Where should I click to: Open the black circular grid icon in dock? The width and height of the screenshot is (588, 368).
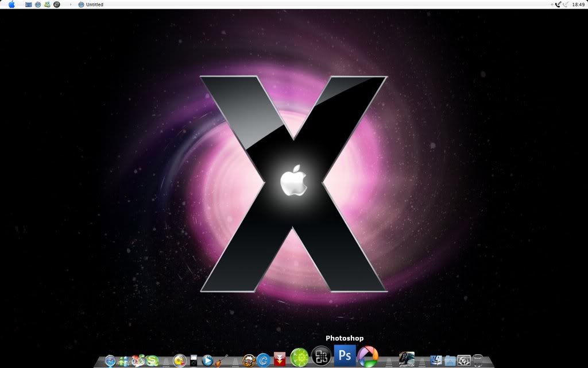[x=322, y=356]
